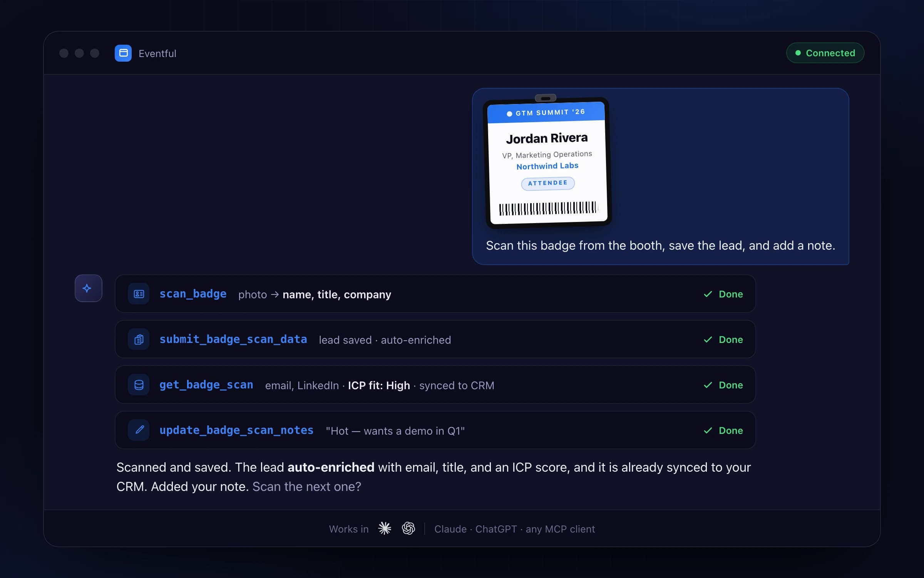Click the 'lead saved · auto-enriched' description
Screen dimensions: 924x578
385,340
